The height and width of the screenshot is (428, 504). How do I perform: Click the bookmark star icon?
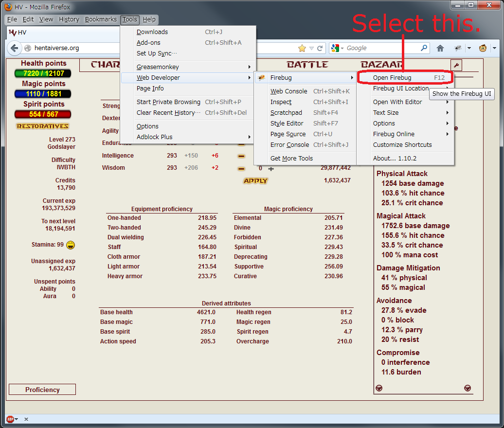tap(302, 48)
